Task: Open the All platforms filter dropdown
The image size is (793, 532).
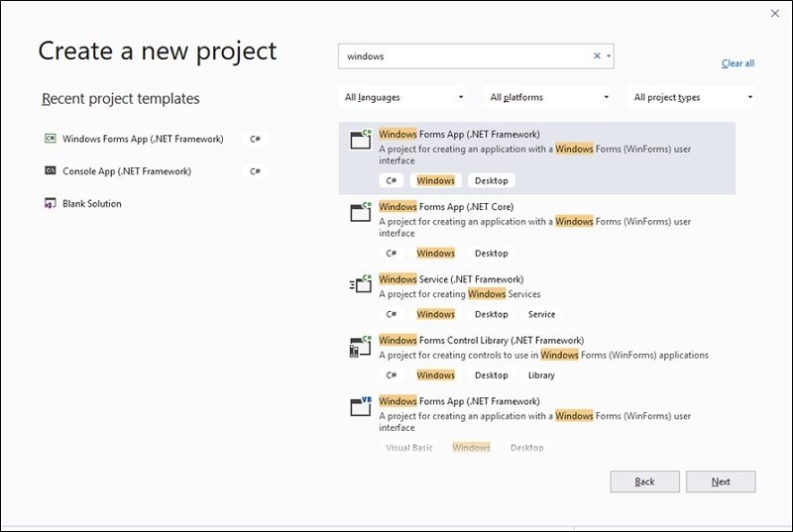Action: point(548,97)
